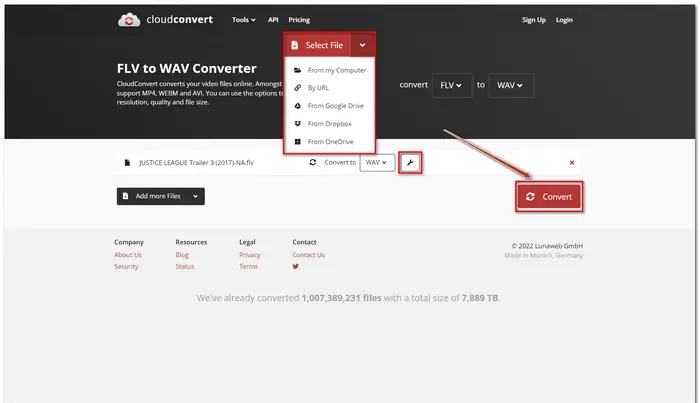The image size is (700, 403).
Task: Click the refresh arrows icon beside Convert to
Action: click(312, 162)
